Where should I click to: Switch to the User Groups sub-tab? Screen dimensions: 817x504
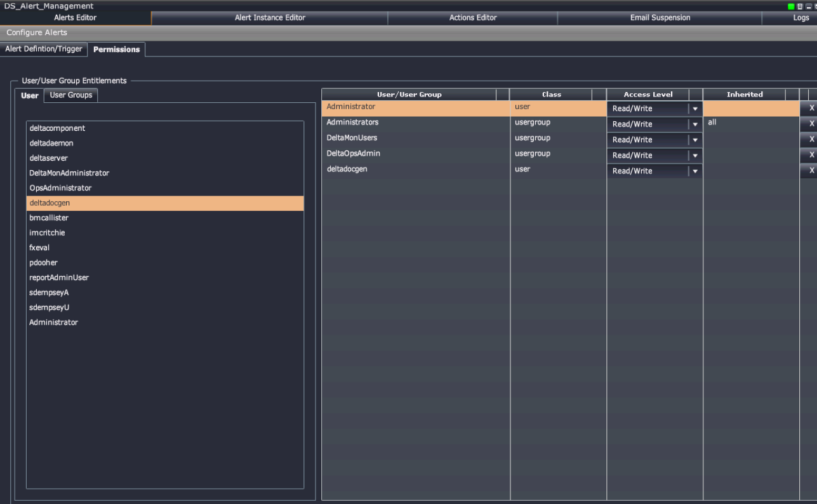(71, 95)
